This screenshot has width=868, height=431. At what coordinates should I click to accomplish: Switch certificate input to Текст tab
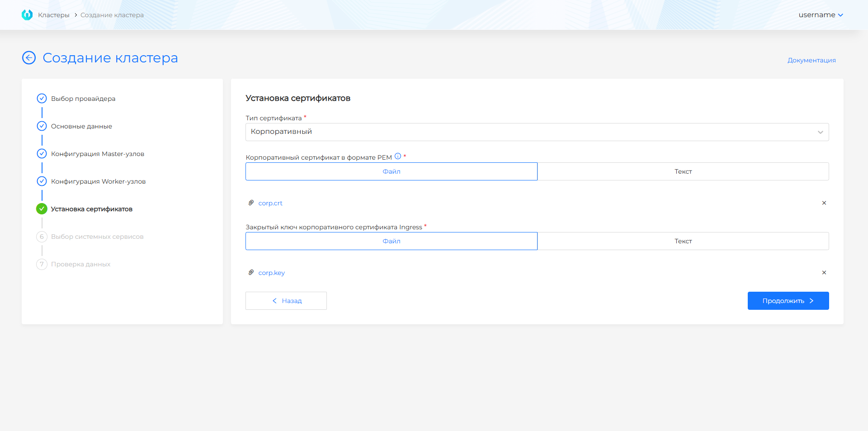pyautogui.click(x=683, y=171)
